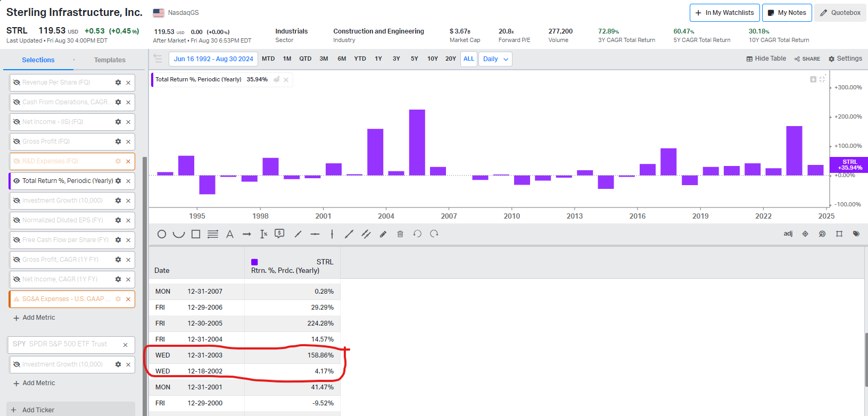Select the arrow drawing tool
Image resolution: width=868 pixels, height=416 pixels.
[247, 234]
